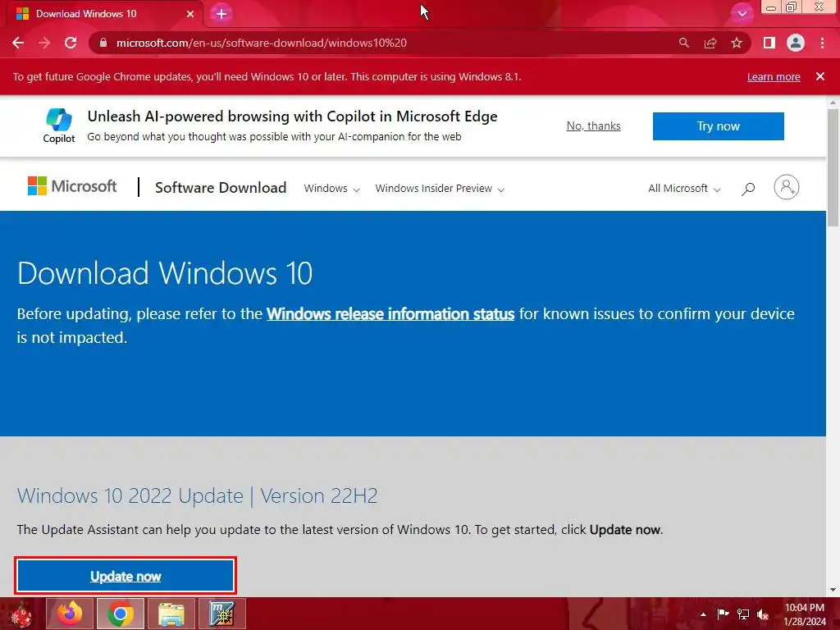Expand Windows Insider Preview menu
Viewport: 840px width, 630px height.
(x=440, y=189)
